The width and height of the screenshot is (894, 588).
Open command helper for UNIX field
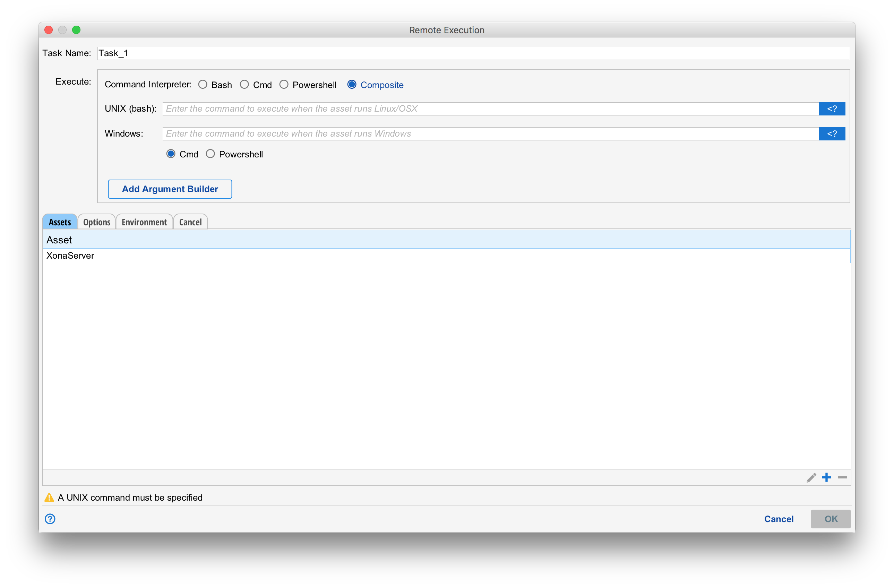pos(832,109)
